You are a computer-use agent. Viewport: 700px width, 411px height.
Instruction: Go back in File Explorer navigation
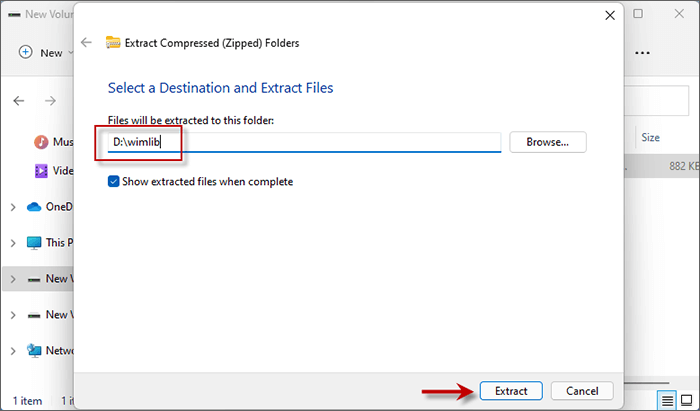click(18, 101)
